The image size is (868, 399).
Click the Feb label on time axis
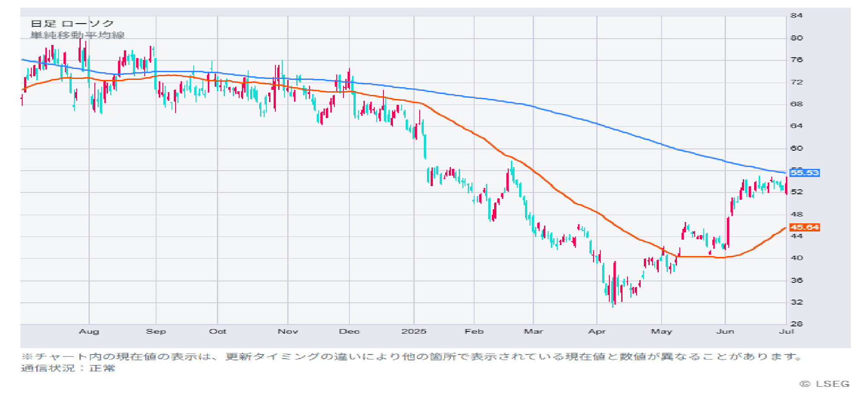tap(474, 331)
